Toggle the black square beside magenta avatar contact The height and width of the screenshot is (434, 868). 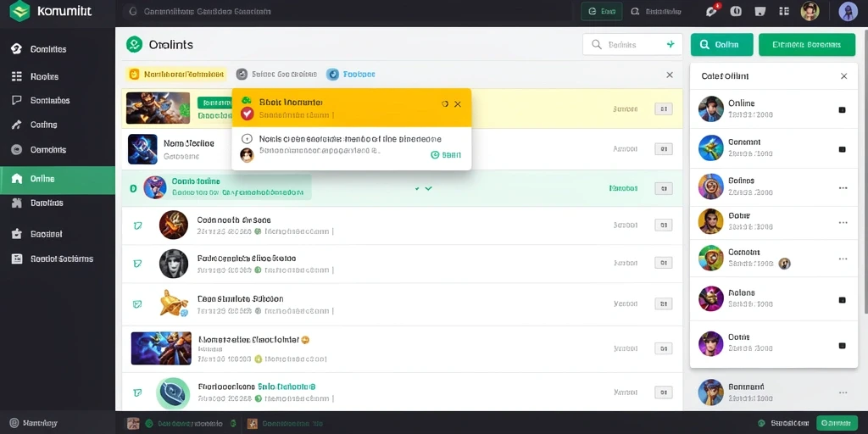(842, 300)
